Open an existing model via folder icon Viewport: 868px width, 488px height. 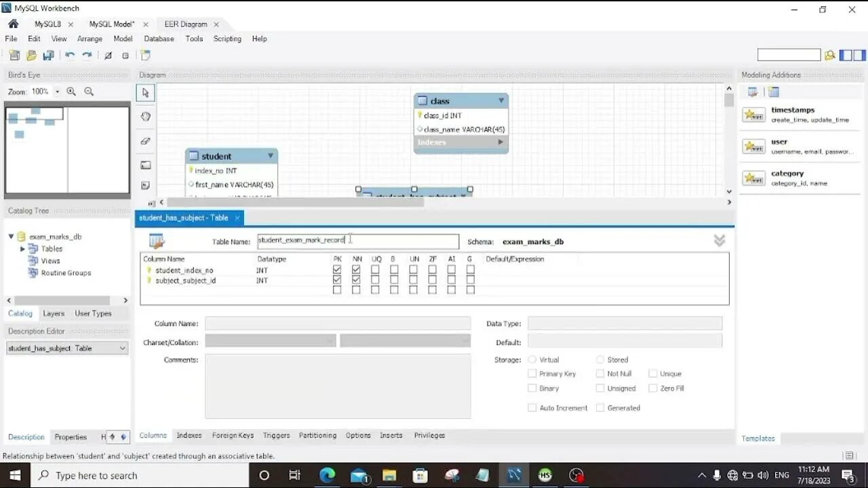[31, 56]
